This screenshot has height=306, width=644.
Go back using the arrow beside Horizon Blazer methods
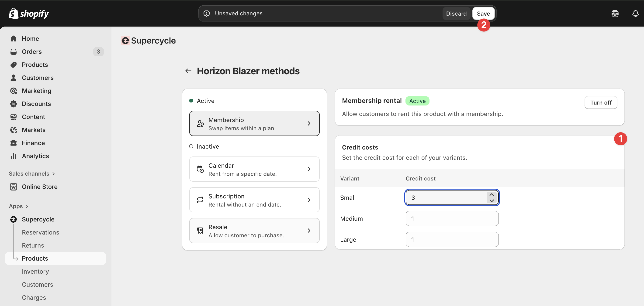(188, 71)
